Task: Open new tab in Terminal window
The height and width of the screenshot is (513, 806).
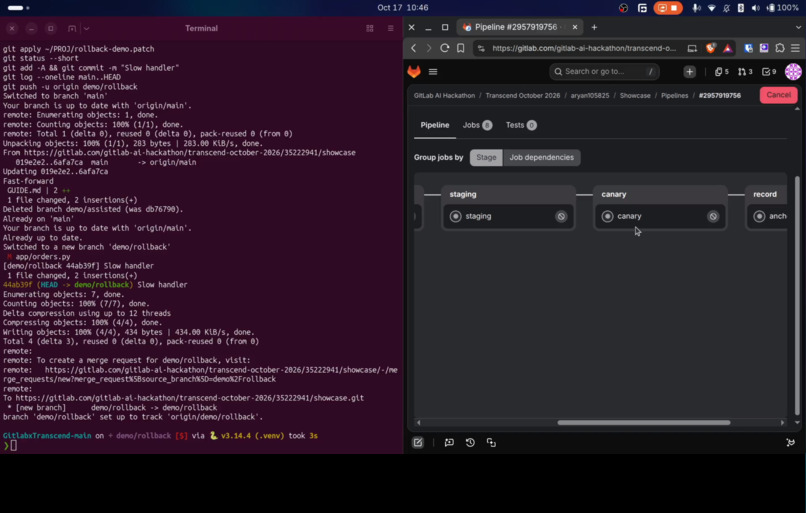Action: [72, 28]
